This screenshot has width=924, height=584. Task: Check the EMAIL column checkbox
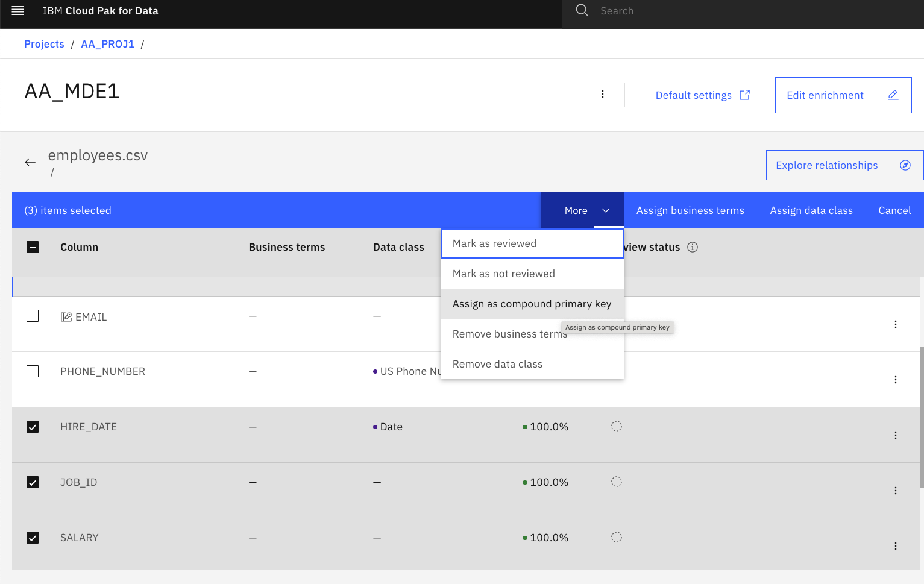(x=33, y=316)
